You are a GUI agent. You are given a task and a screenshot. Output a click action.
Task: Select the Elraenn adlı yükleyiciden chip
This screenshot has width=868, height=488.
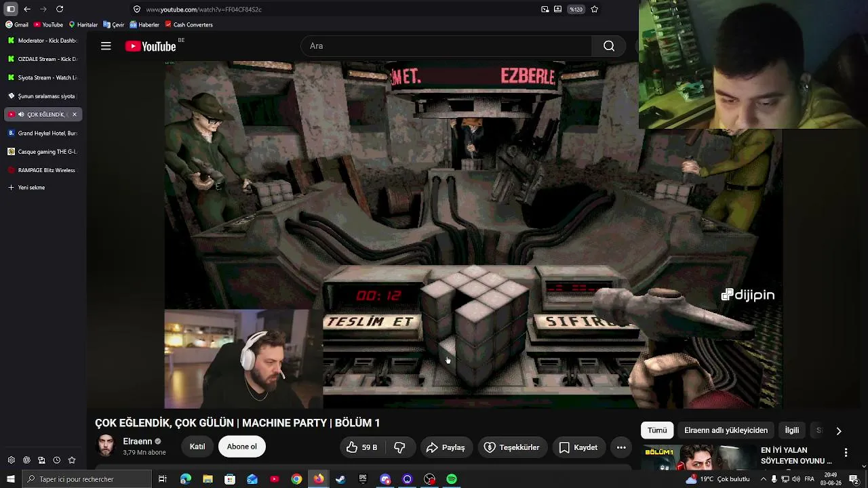(726, 430)
